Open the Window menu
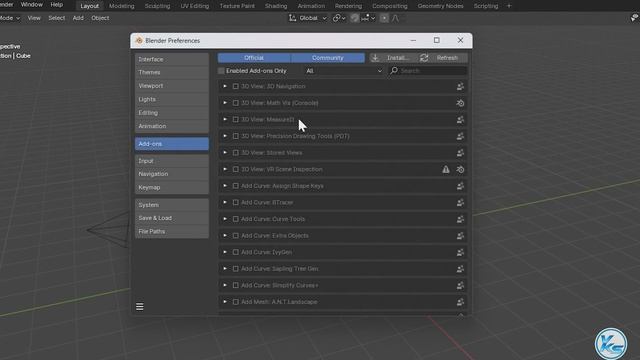The width and height of the screenshot is (640, 360). (x=31, y=4)
